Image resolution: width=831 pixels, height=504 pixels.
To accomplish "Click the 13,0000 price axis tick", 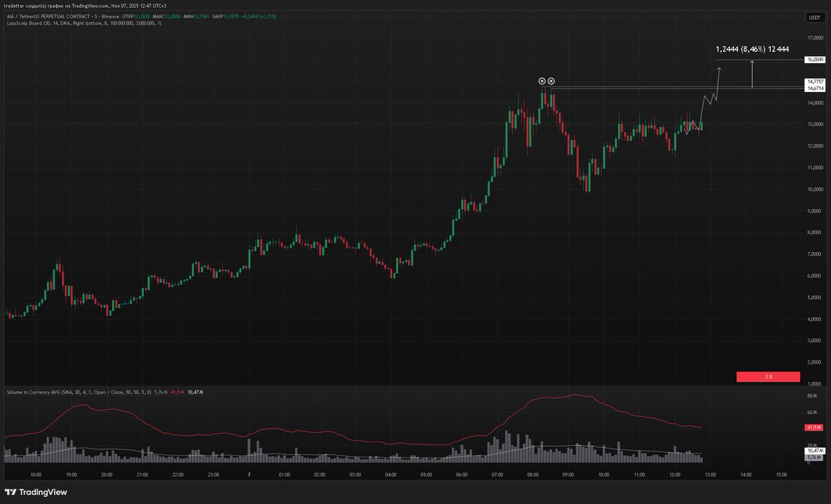I will click(x=815, y=125).
